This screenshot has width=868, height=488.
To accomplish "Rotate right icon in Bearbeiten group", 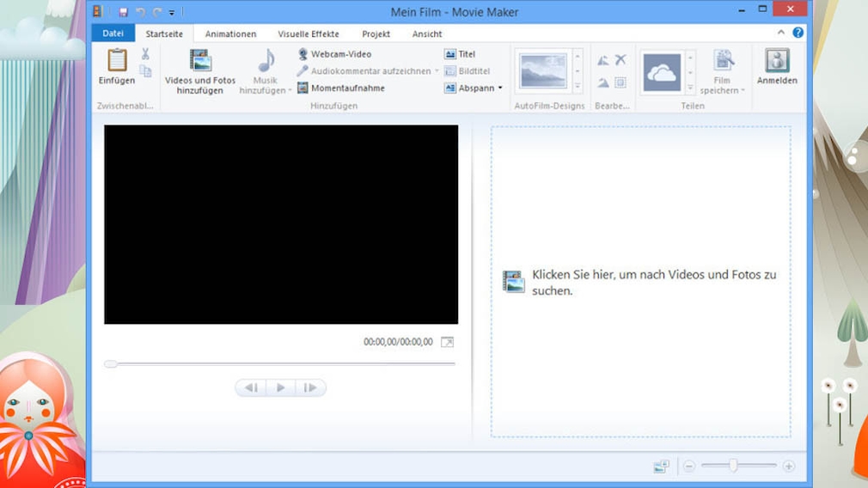I will [602, 83].
